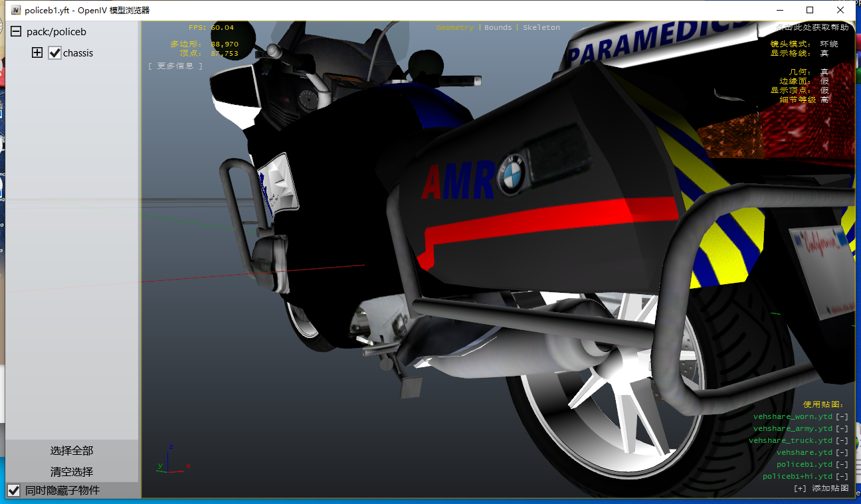Click 选择全部 button
Screen dimensions: 861x504
click(72, 451)
